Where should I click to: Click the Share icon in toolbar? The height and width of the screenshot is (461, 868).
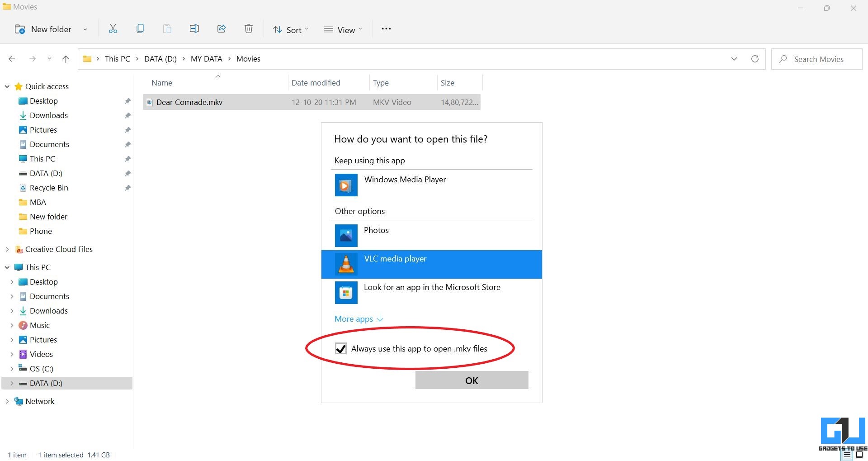222,29
